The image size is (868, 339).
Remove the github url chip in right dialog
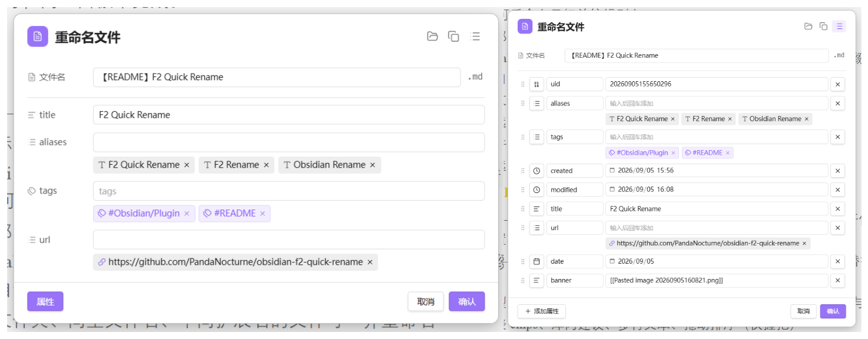pos(805,244)
